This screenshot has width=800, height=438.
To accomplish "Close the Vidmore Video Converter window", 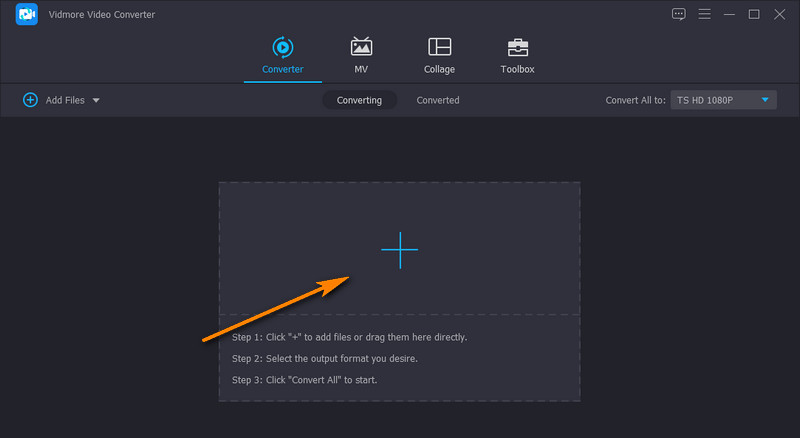I will (x=779, y=14).
